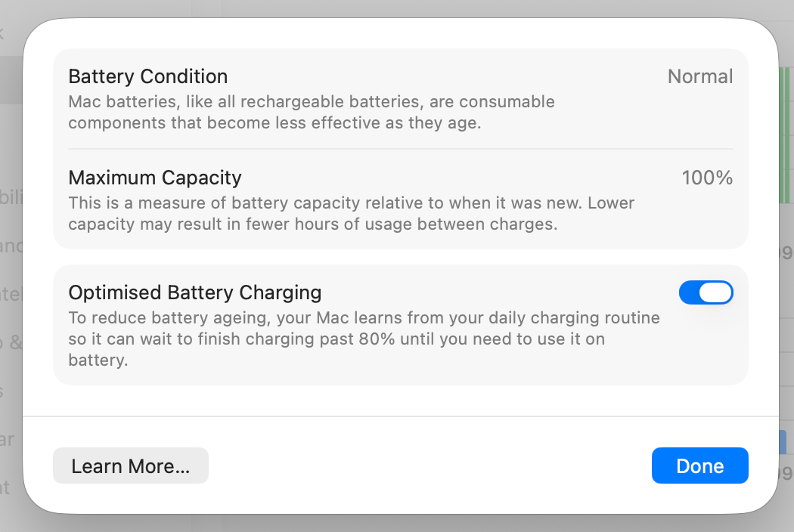Open the Learn More... help link
Screen dimensions: 794x532
click(130, 466)
